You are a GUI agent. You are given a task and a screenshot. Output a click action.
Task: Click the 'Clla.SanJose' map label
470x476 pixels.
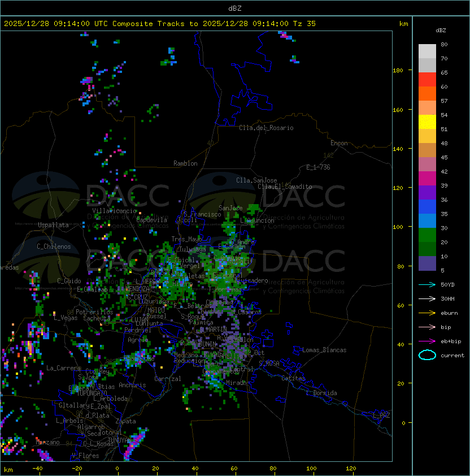coord(256,180)
